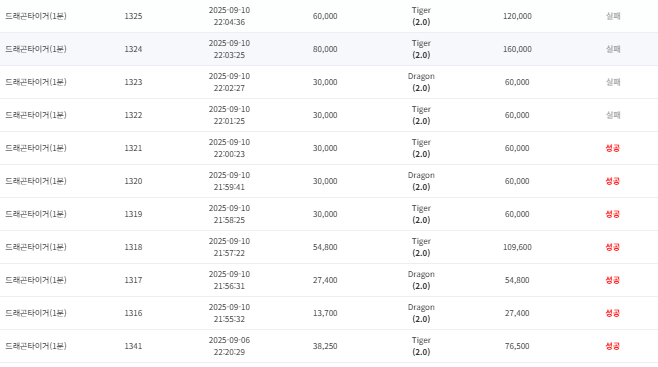The image size is (658, 367).
Task: Click the 76,500 payout amount
Action: (517, 346)
